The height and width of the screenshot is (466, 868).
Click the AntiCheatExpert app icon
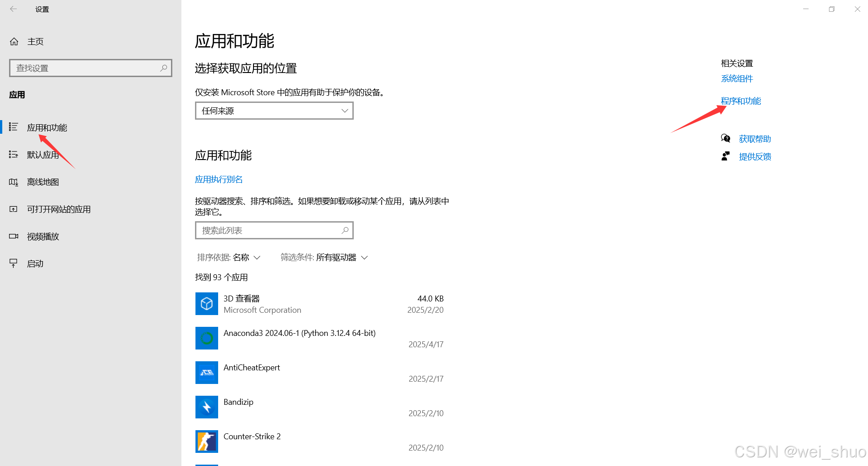(207, 373)
